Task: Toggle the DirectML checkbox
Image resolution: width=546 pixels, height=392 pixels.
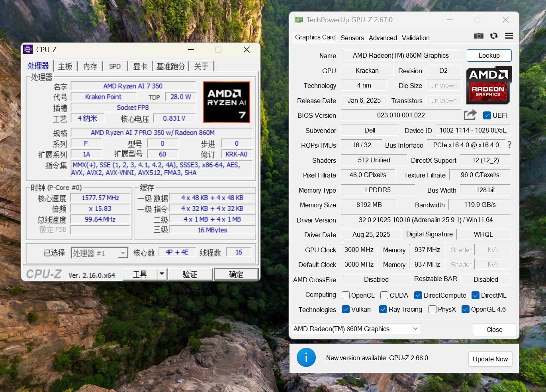Action: tap(476, 295)
